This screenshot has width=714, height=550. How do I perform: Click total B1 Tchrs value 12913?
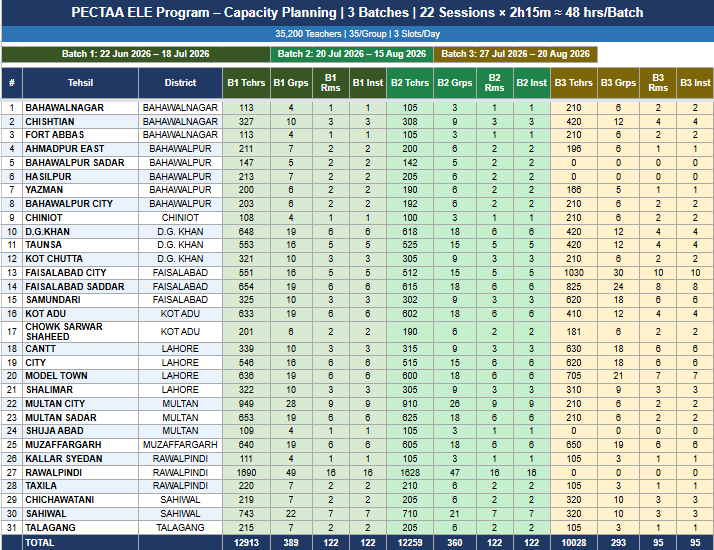coord(246,543)
